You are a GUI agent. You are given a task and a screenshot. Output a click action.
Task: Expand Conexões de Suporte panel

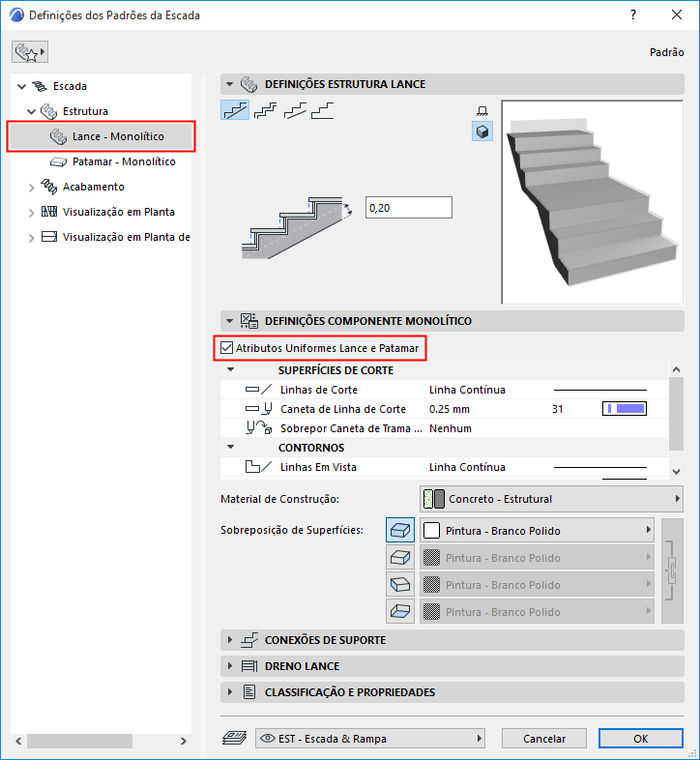[x=230, y=640]
